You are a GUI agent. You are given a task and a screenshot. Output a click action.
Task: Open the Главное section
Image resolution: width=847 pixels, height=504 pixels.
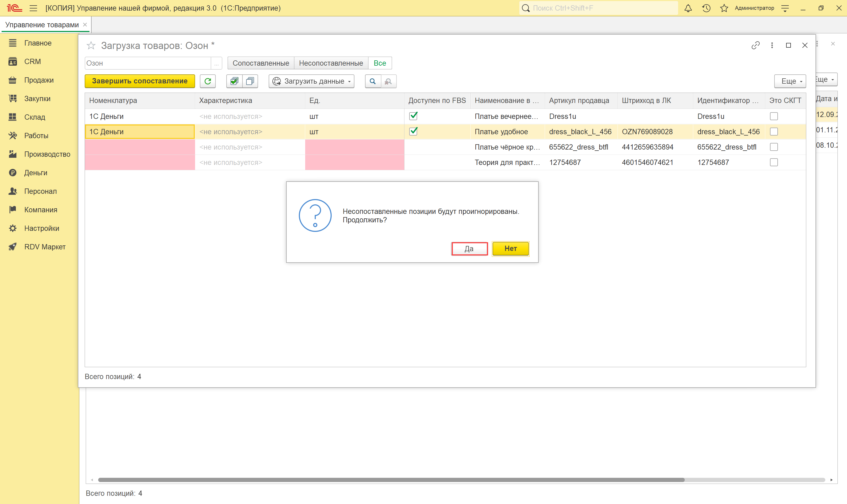coord(38,43)
